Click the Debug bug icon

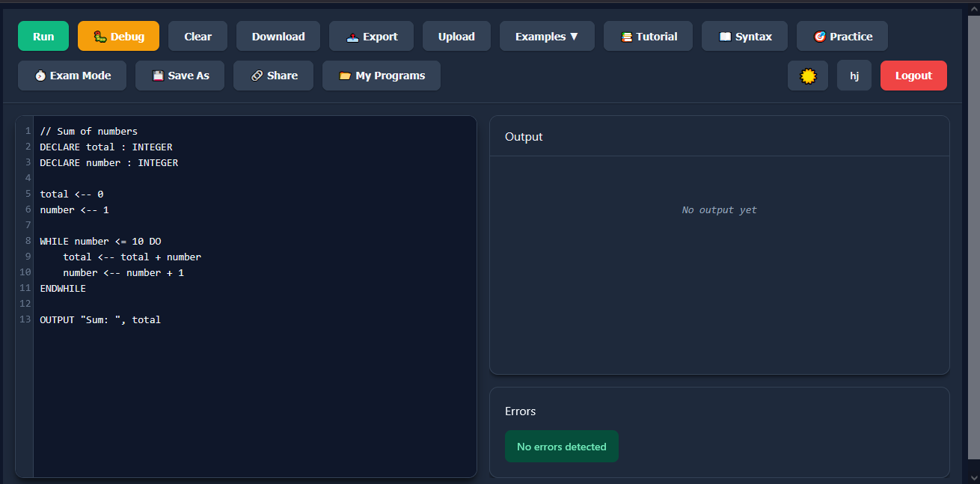click(99, 35)
